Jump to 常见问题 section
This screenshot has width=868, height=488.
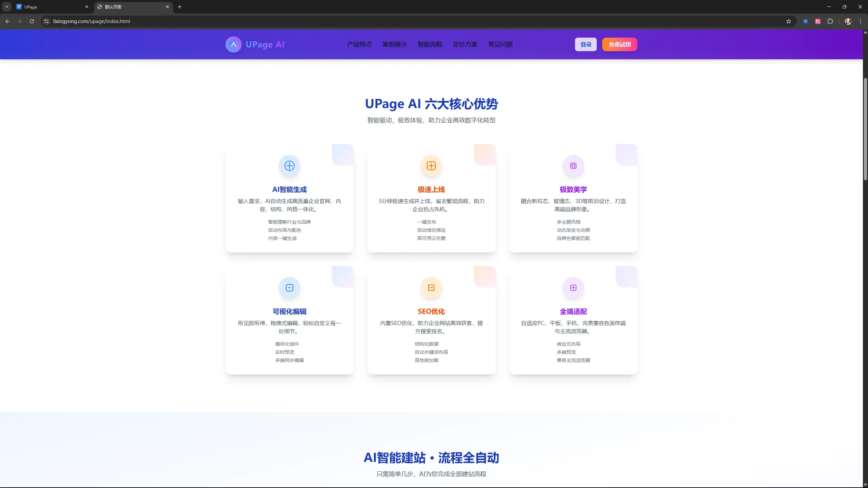500,44
